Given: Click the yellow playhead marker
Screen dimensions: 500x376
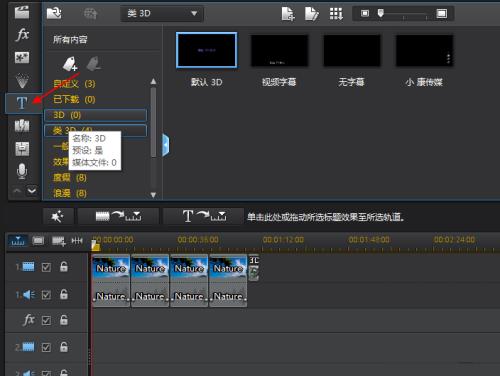Looking at the screenshot, I should [95, 246].
